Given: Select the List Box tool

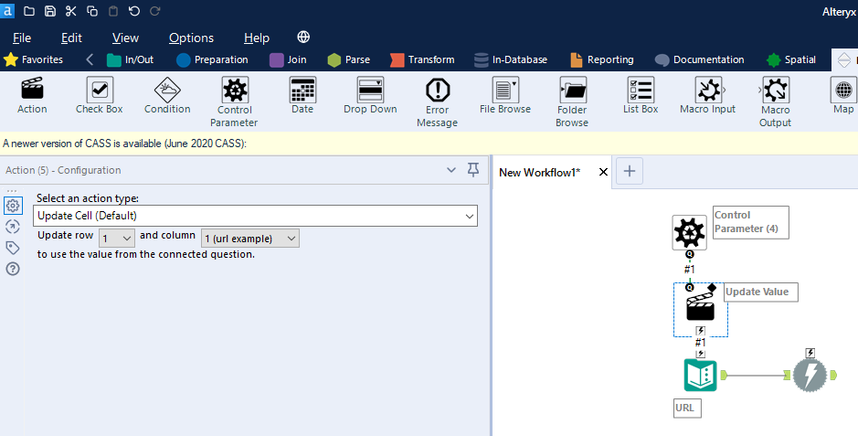Looking at the screenshot, I should [640, 95].
